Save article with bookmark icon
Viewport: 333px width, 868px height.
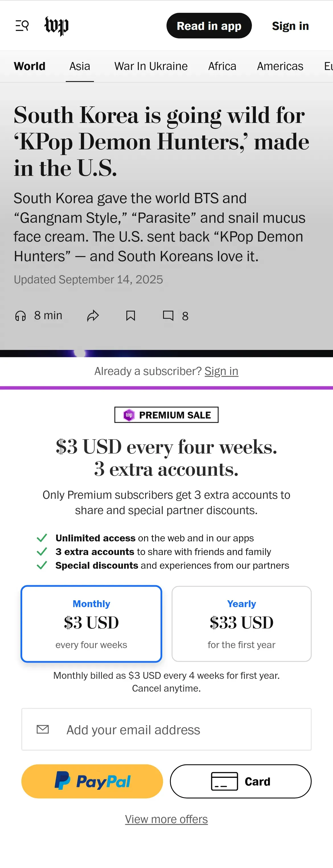tap(130, 316)
